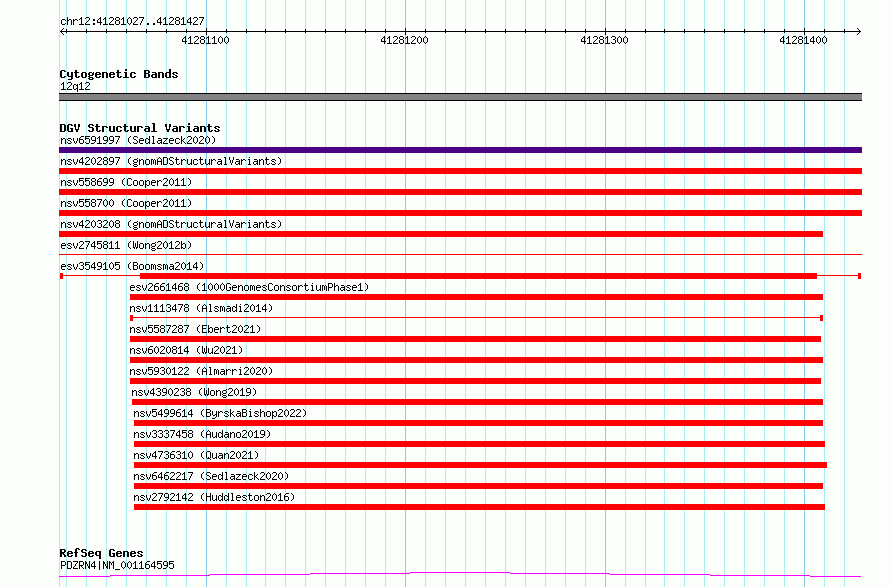Select the red bar under nsv6020814
Screen dimensions: 890x587
click(476, 360)
